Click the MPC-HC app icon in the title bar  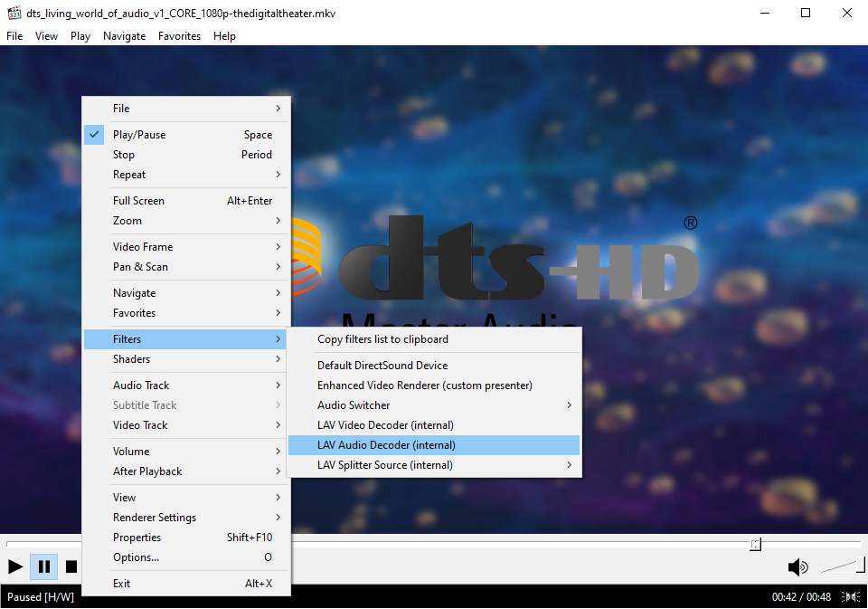(x=14, y=13)
